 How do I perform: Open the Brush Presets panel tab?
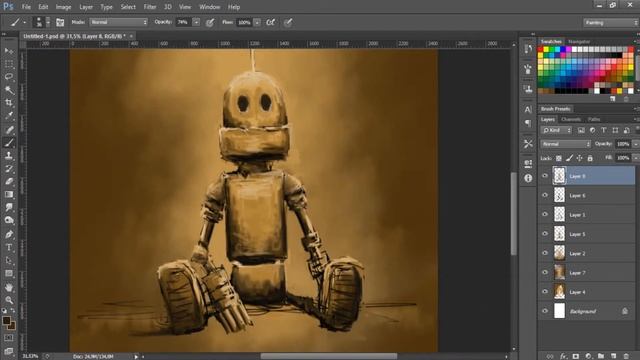click(x=556, y=109)
